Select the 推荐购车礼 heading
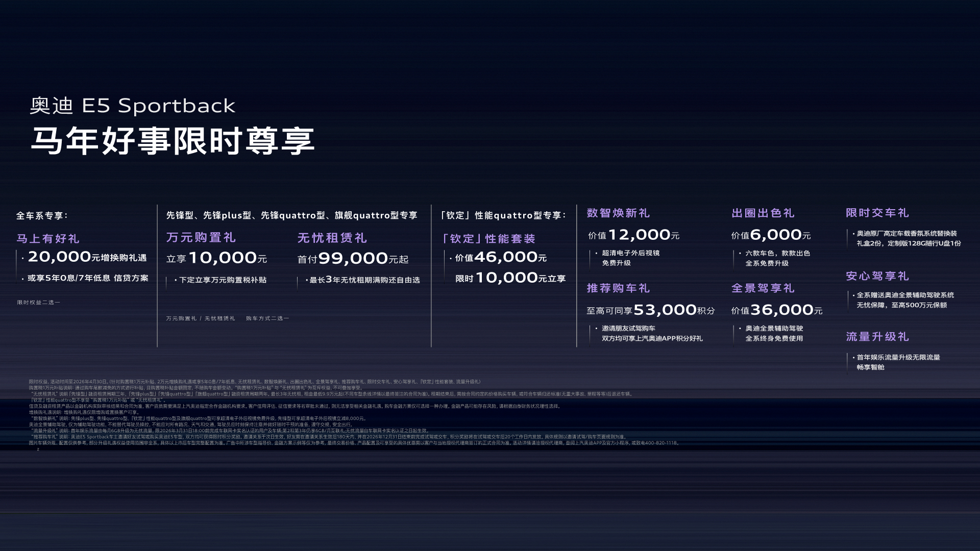The height and width of the screenshot is (551, 980). click(x=618, y=288)
